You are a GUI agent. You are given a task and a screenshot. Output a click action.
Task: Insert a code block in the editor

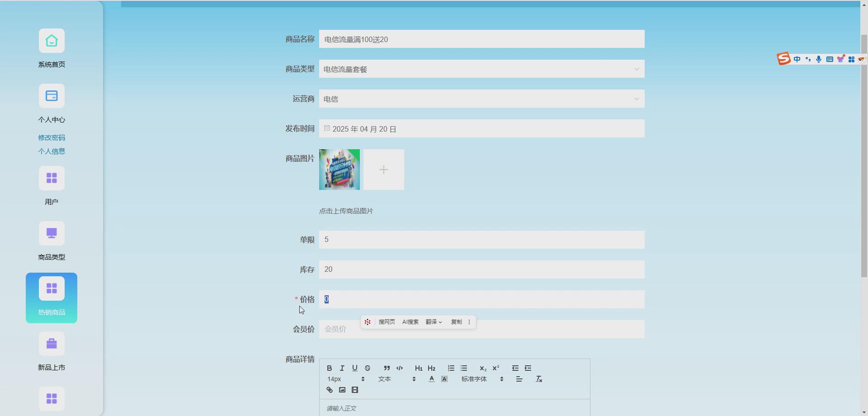pos(400,368)
